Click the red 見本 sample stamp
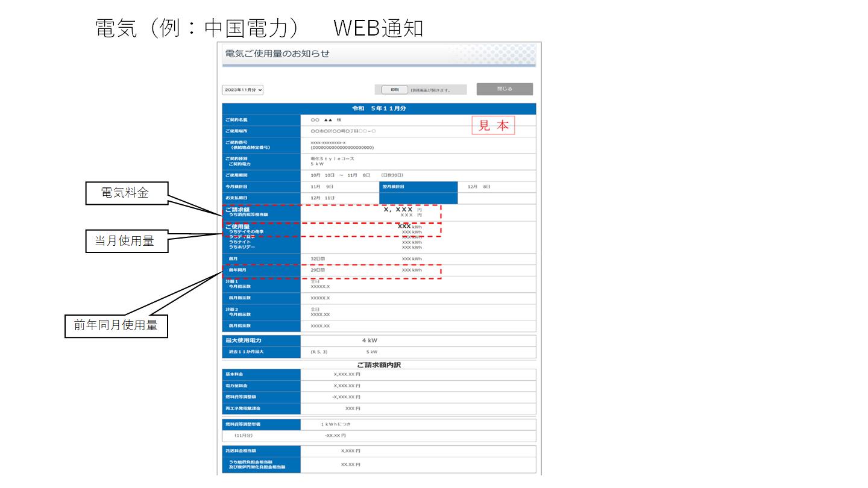 coord(493,125)
